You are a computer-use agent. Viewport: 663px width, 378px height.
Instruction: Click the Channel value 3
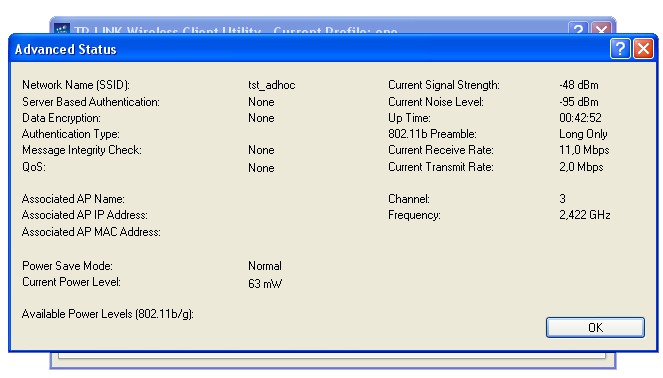point(562,199)
